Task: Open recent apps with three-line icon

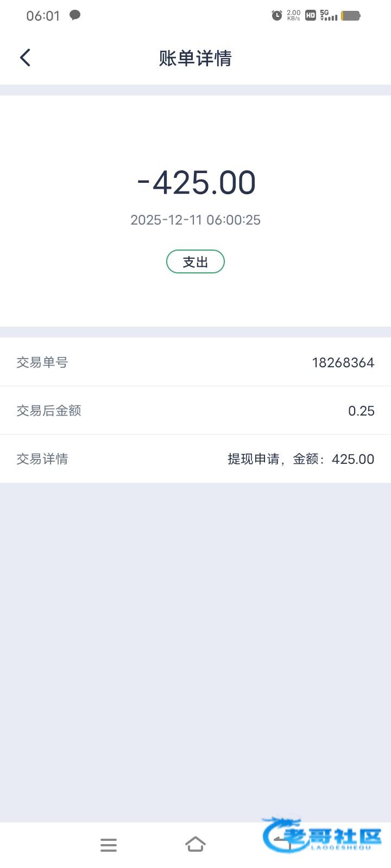Action: tap(109, 845)
